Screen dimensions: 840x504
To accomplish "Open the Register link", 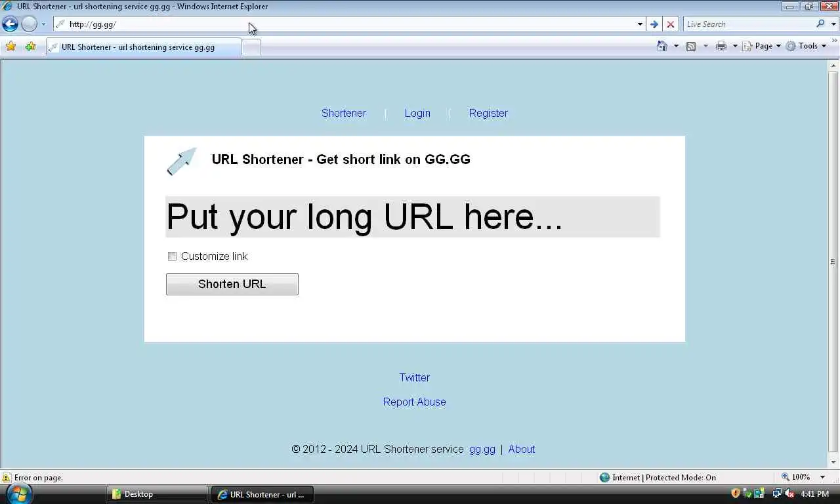I will pyautogui.click(x=488, y=113).
